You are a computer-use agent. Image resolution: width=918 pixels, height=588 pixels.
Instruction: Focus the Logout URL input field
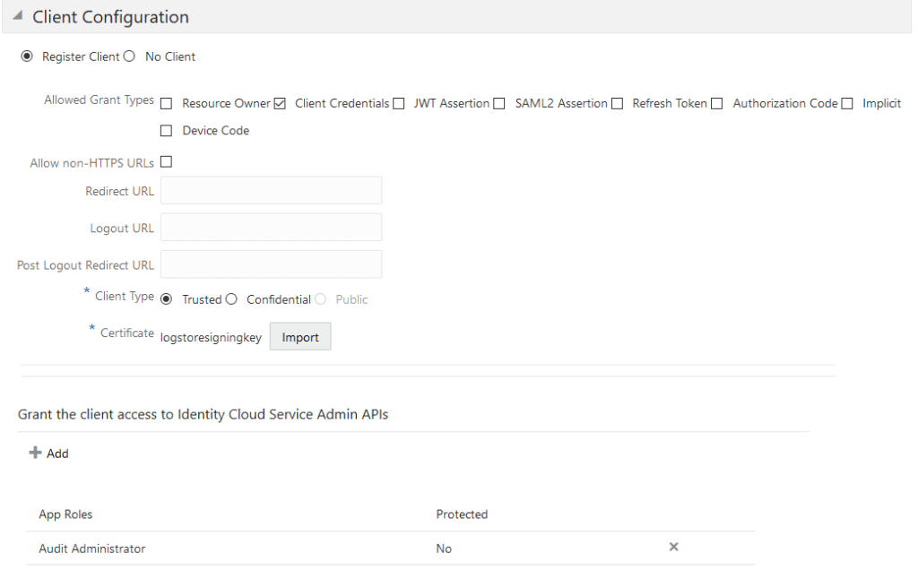coord(271,228)
